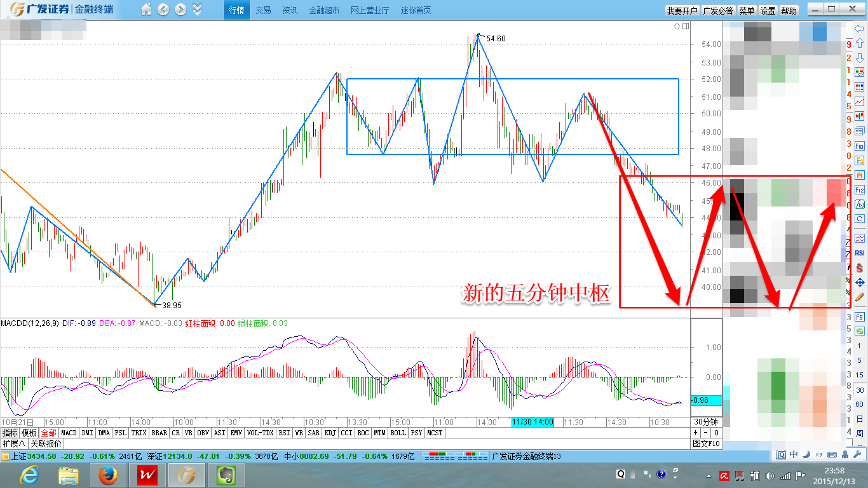Click the orange 自 (self-select) sidebar icon

(x=859, y=175)
